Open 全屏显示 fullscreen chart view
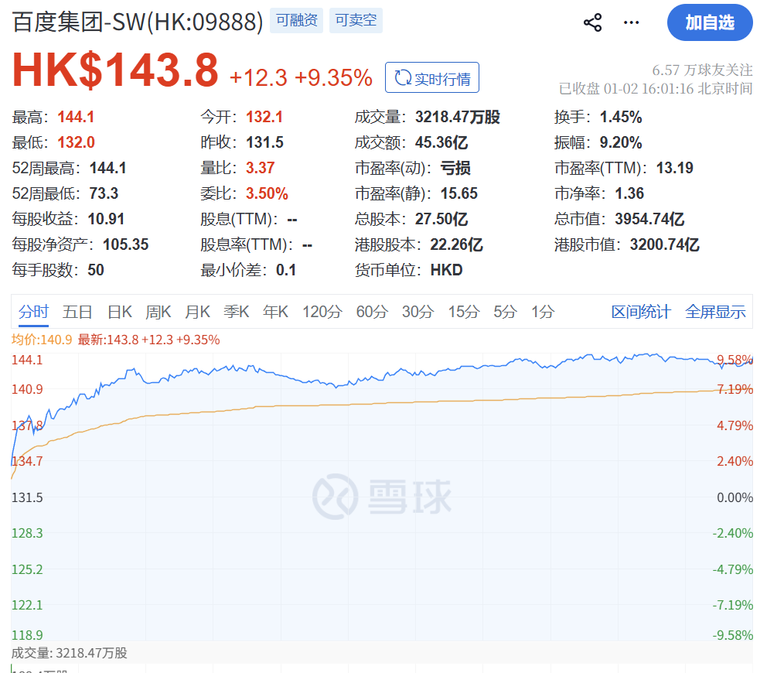 point(715,312)
